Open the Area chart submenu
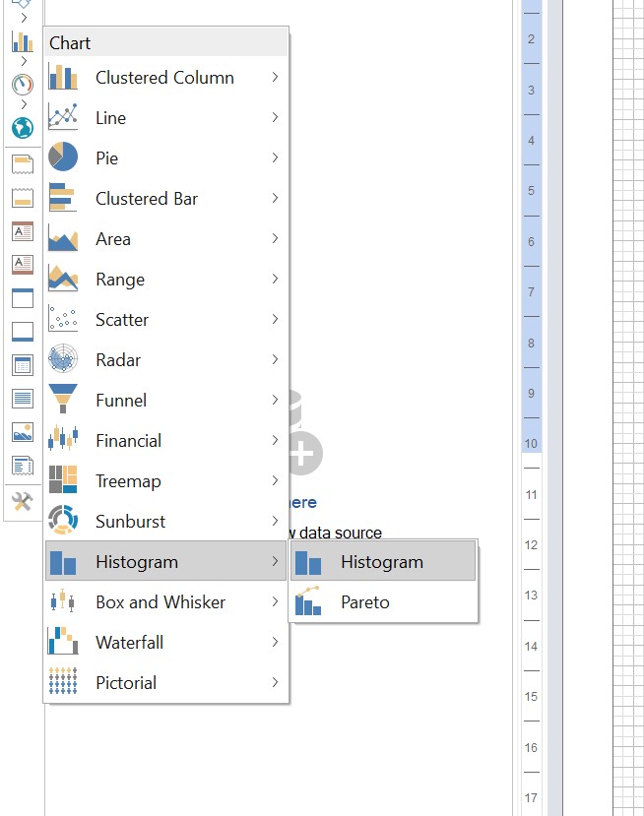This screenshot has width=644, height=816. click(166, 239)
